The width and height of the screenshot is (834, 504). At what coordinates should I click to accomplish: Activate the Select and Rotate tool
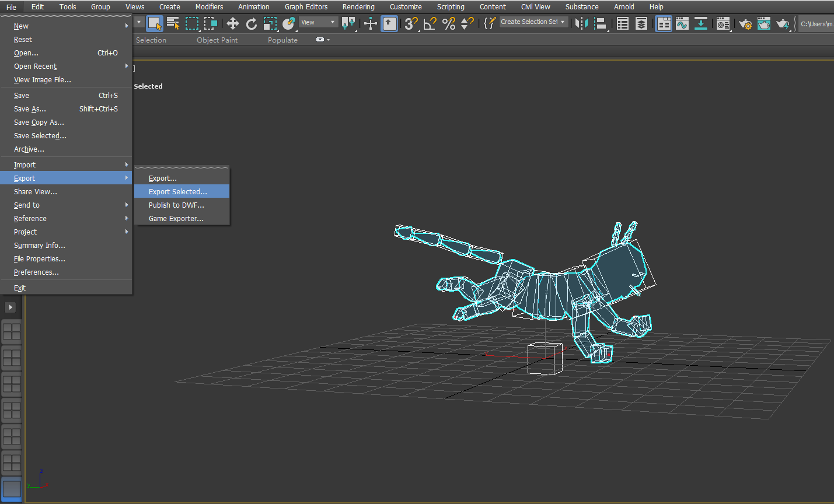point(252,23)
